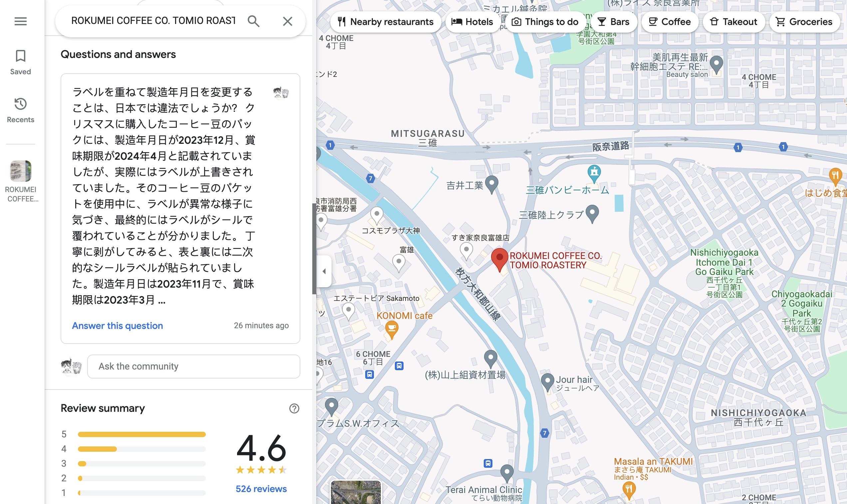The width and height of the screenshot is (847, 504).
Task: Click Answer this question link
Action: [117, 325]
